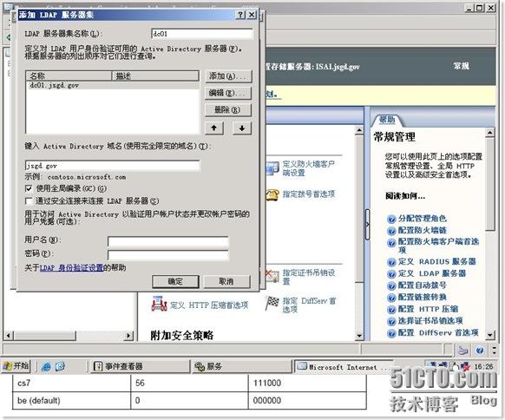Viewport: 505px width, 420px height.
Task: Click help pane scrollbar up arrow
Action: tap(490, 133)
